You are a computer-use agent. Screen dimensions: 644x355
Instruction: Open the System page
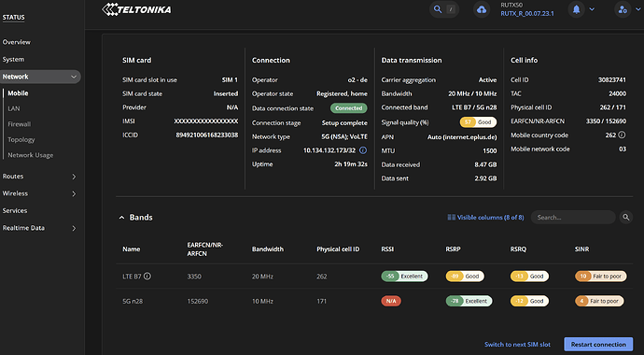tap(13, 59)
